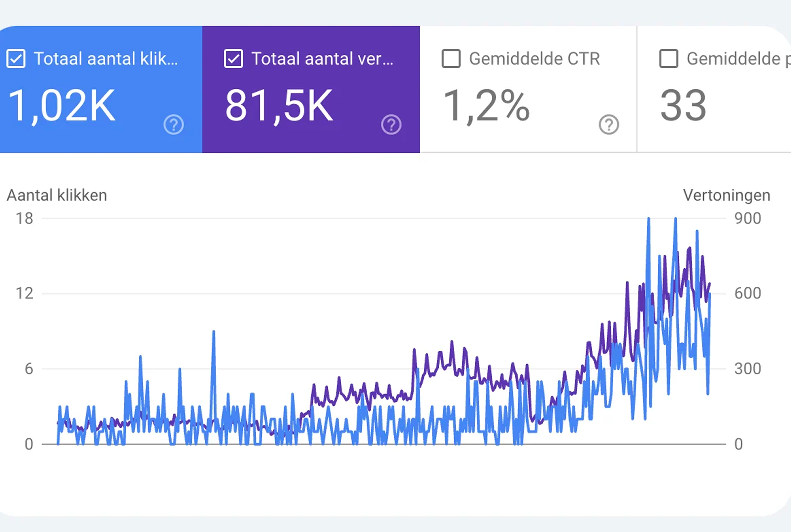Image resolution: width=791 pixels, height=532 pixels.
Task: Click the average position value 33
Action: (683, 105)
